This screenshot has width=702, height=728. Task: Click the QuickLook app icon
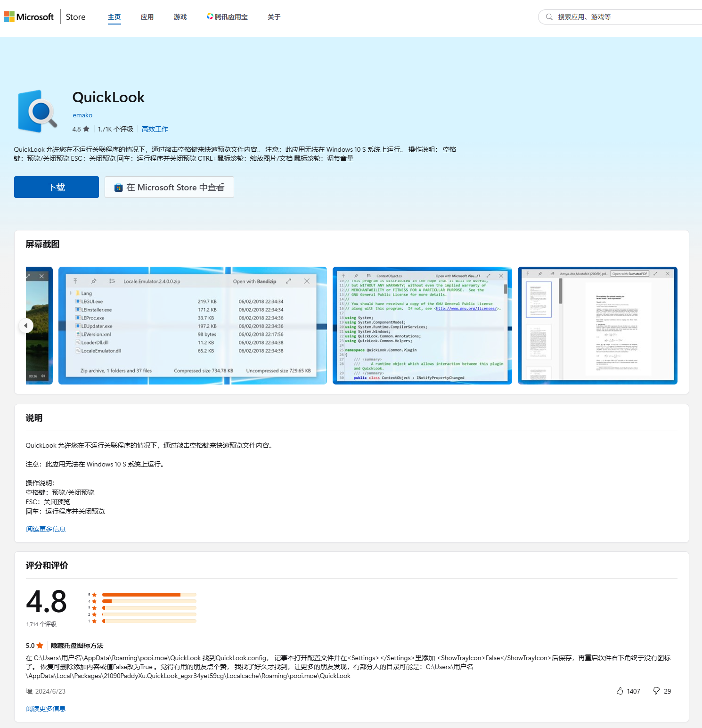coord(37,112)
